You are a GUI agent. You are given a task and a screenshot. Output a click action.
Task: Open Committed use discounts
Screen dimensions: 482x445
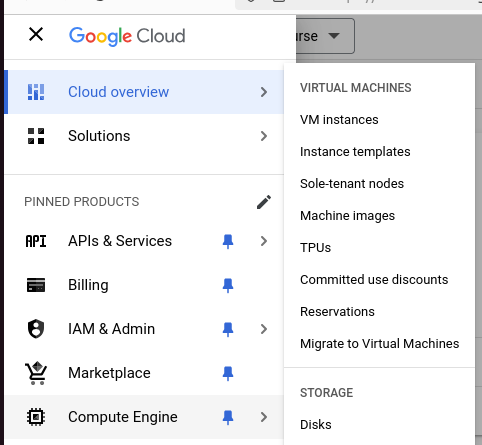[379, 280]
